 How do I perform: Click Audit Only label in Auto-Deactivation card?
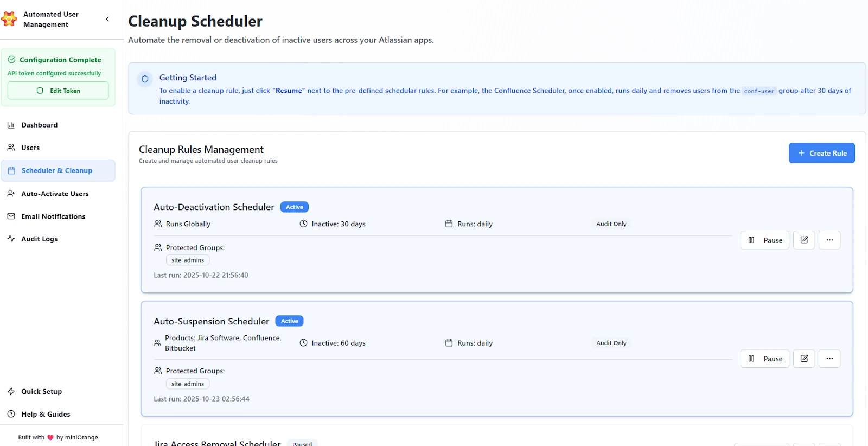point(611,224)
